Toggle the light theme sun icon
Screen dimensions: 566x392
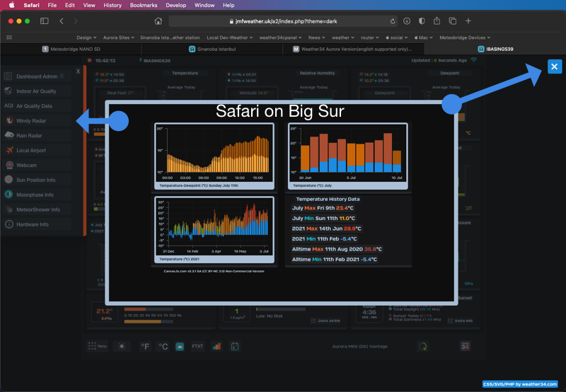point(122,346)
